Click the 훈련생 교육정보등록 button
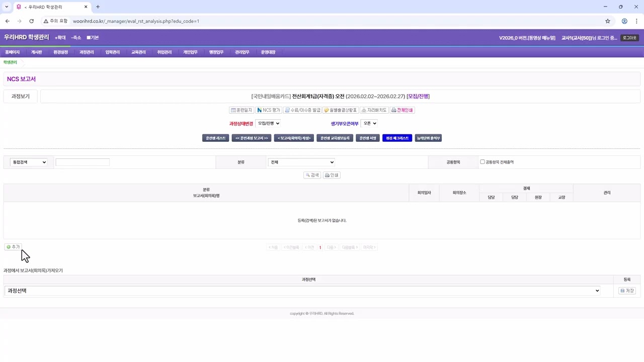644x362 pixels. pos(335,138)
